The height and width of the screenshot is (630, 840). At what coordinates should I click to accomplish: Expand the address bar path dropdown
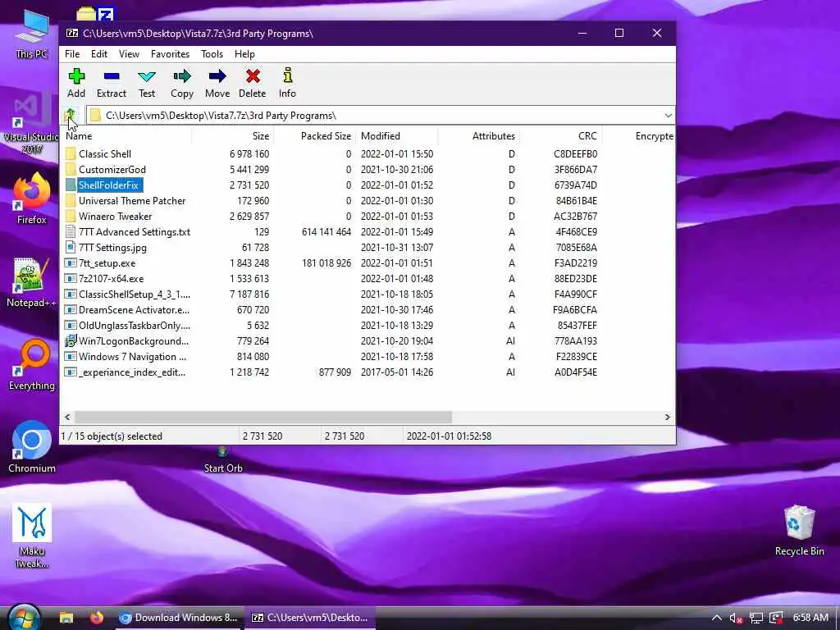pyautogui.click(x=668, y=115)
